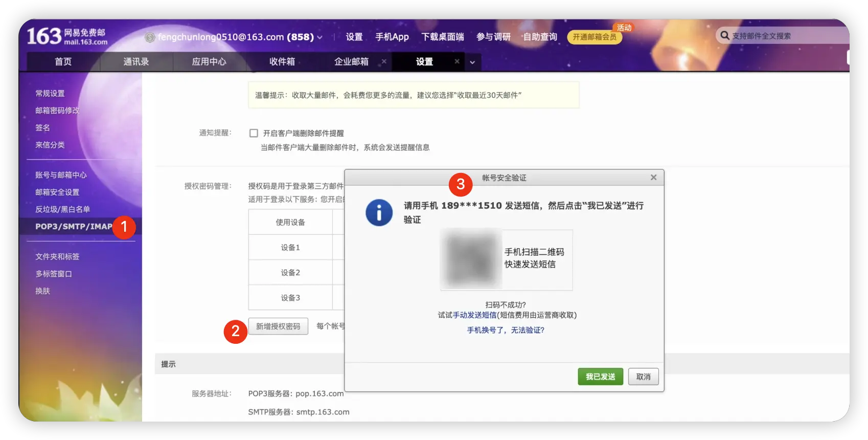The width and height of the screenshot is (868, 440).
Task: Open 邮箱密码修改 in the sidebar
Action: [57, 111]
